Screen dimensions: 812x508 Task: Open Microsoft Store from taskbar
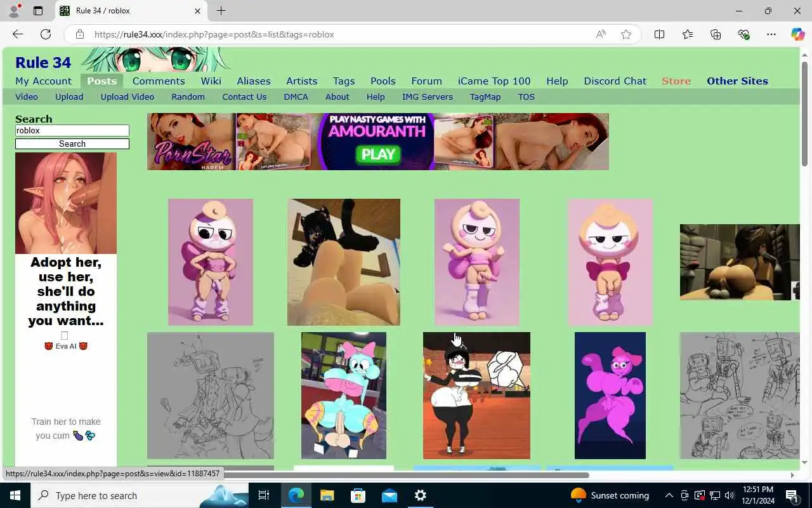(358, 495)
